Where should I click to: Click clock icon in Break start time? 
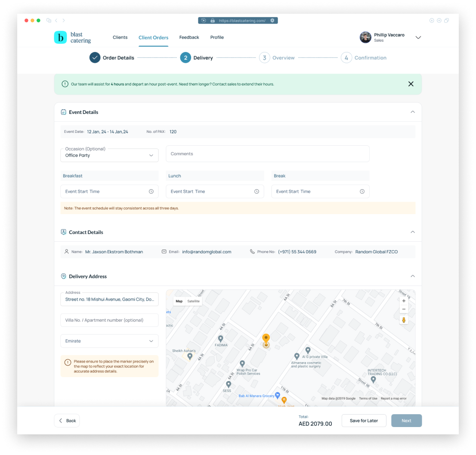coord(362,191)
